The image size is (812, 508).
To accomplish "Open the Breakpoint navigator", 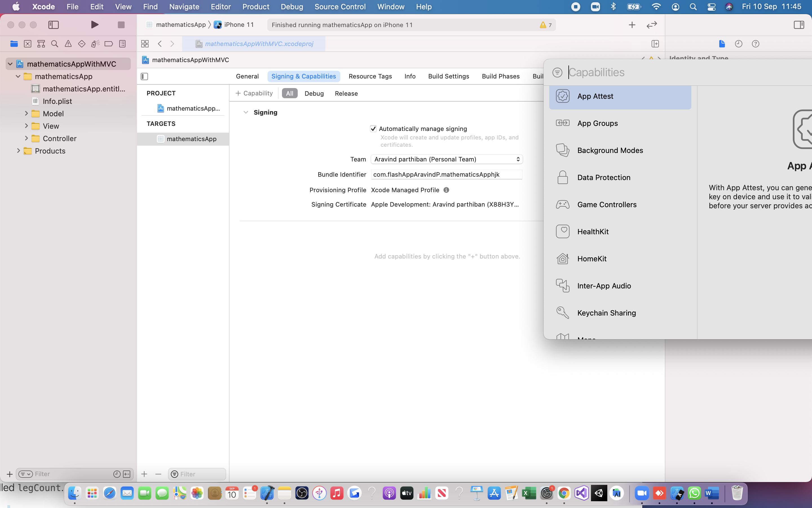I will (109, 44).
